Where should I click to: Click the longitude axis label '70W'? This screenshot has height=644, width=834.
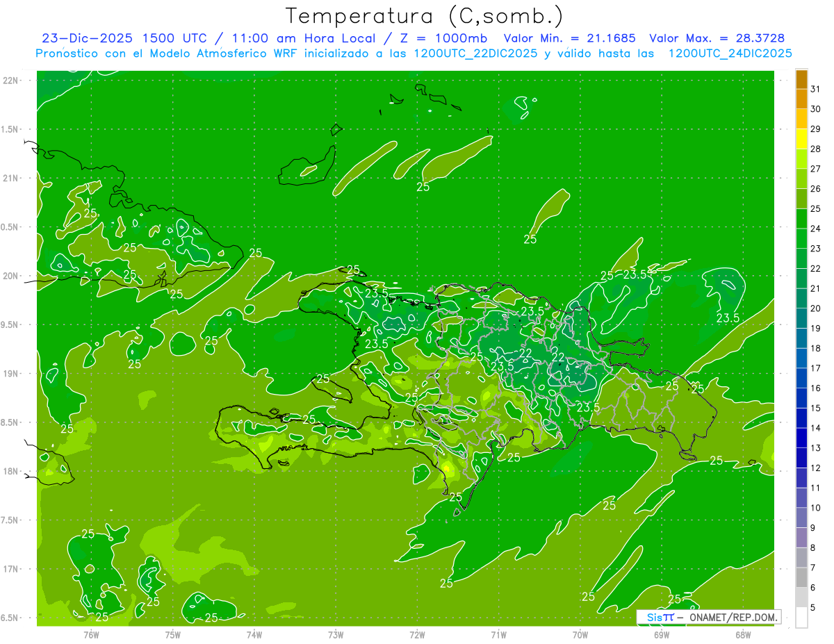(580, 635)
